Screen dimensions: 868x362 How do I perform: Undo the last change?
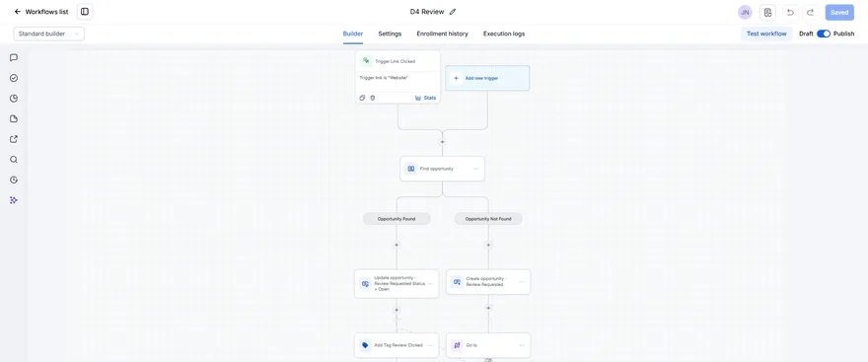790,12
